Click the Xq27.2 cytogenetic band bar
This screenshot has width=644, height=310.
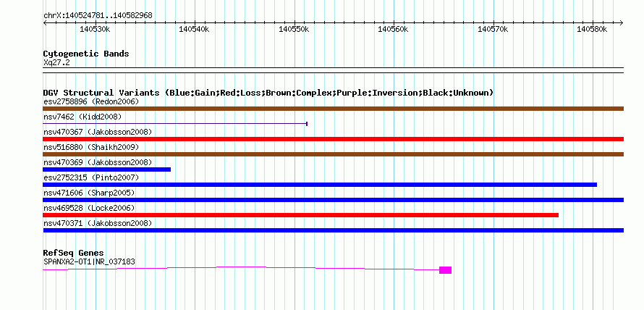point(333,70)
